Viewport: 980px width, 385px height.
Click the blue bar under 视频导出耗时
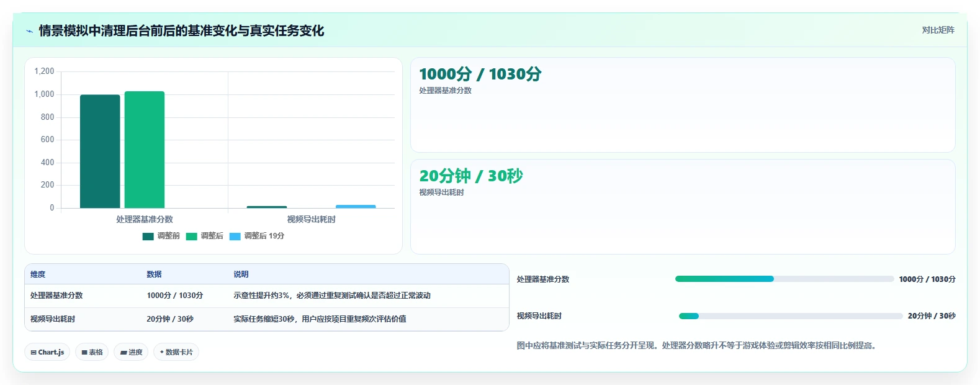[x=356, y=206]
